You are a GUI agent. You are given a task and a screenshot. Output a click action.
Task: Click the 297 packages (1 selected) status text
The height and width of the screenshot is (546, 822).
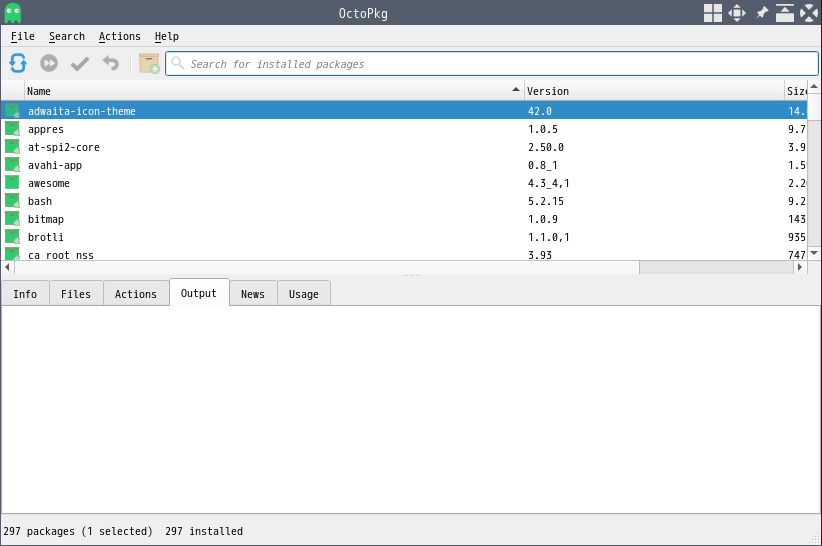coord(78,531)
